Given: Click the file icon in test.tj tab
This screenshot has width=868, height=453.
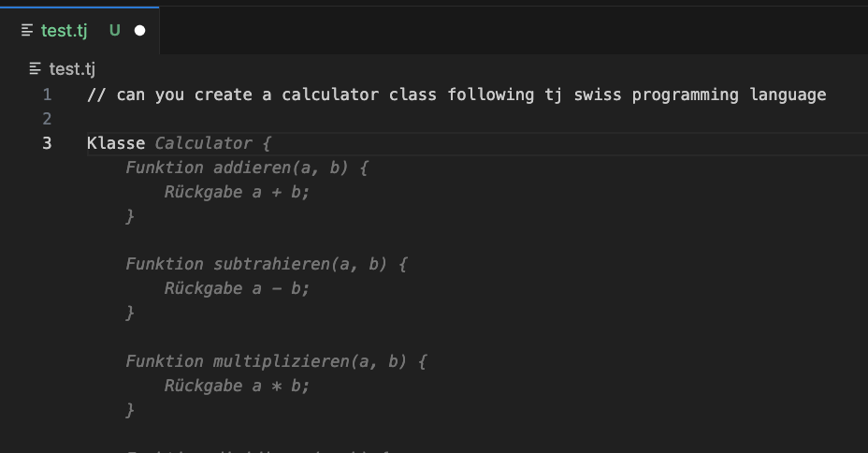Looking at the screenshot, I should pos(26,31).
